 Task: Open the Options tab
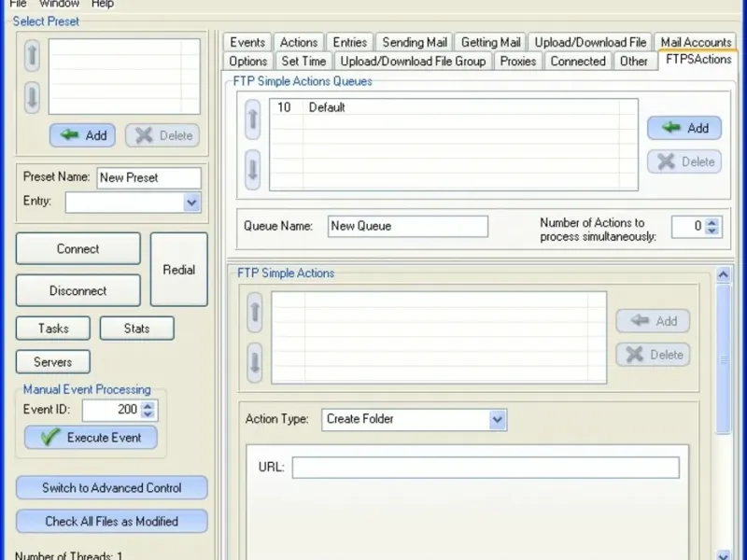tap(247, 61)
